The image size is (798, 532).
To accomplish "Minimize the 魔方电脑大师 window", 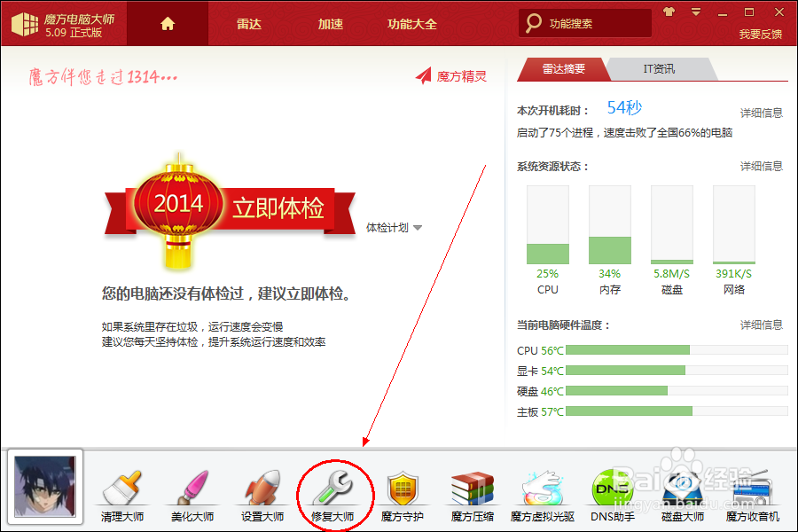I will [722, 12].
